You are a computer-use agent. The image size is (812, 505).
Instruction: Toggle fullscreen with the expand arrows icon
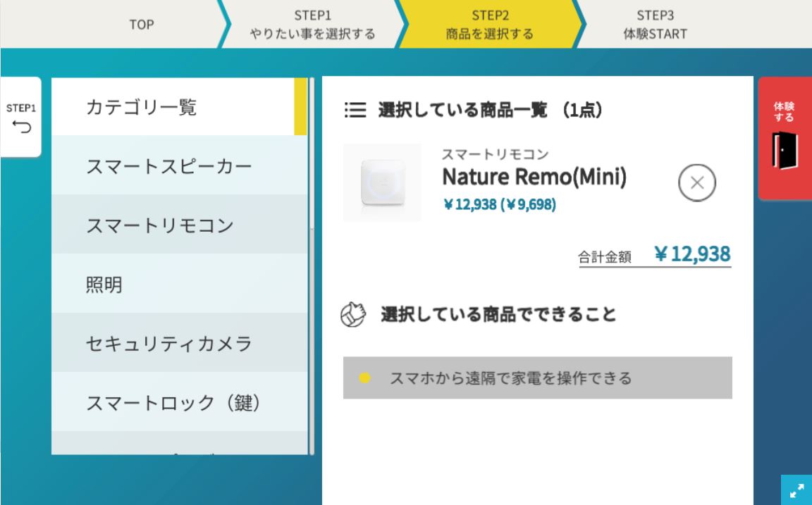point(796,490)
